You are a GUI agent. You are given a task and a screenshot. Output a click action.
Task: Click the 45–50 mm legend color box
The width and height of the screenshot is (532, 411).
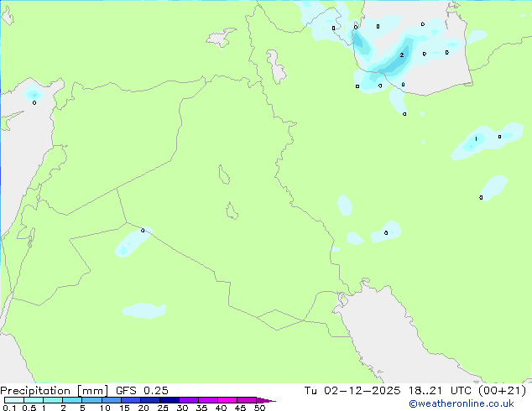(247, 400)
